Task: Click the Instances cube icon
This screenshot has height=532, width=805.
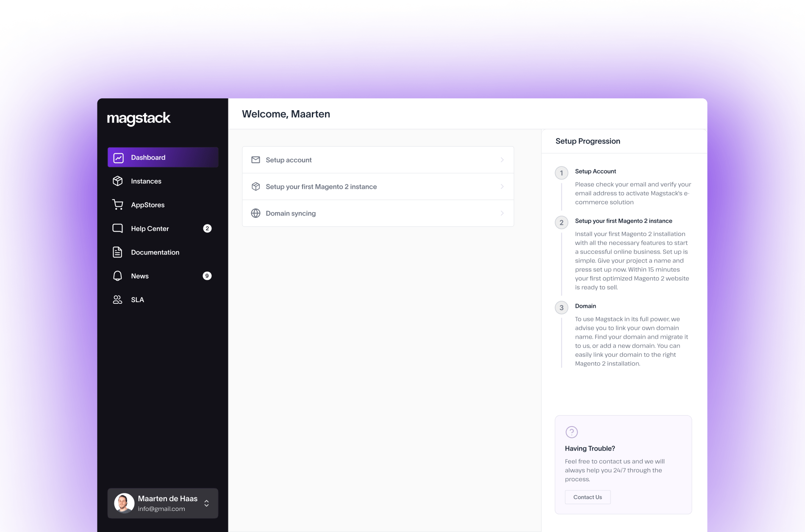Action: point(118,181)
